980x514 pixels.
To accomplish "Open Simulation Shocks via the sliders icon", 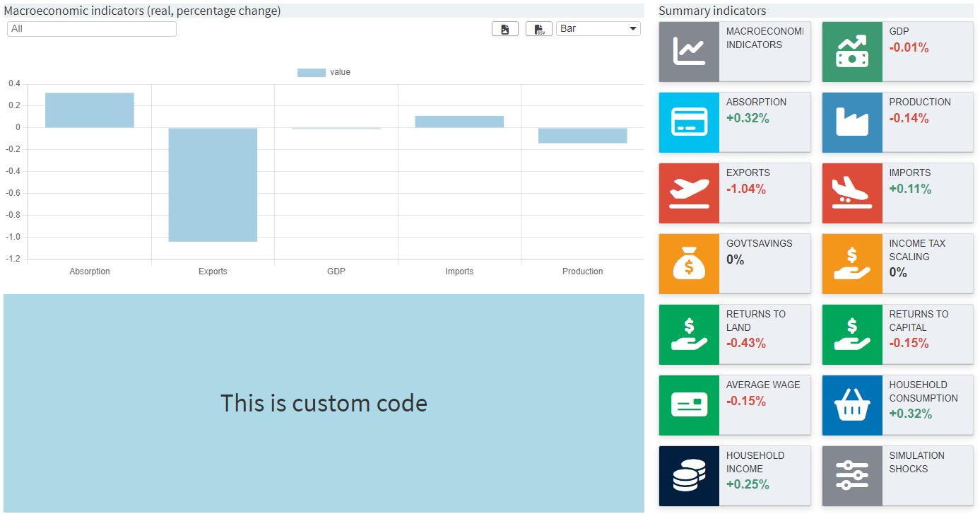I will 851,476.
